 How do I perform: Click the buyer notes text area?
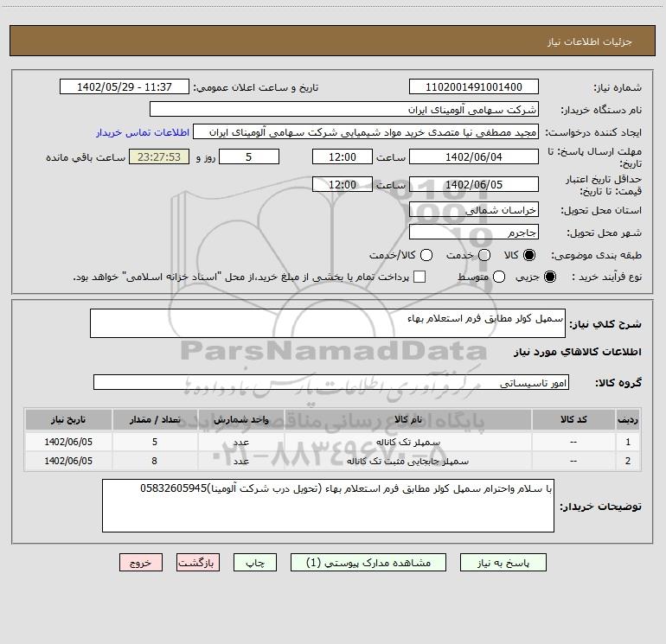point(328,506)
